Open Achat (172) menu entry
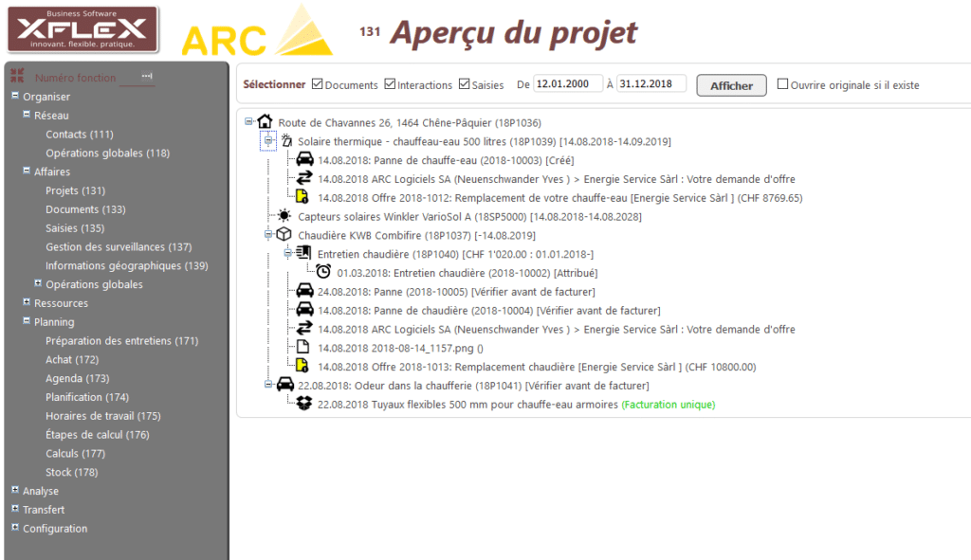Viewport: 971px width, 560px height. (72, 359)
